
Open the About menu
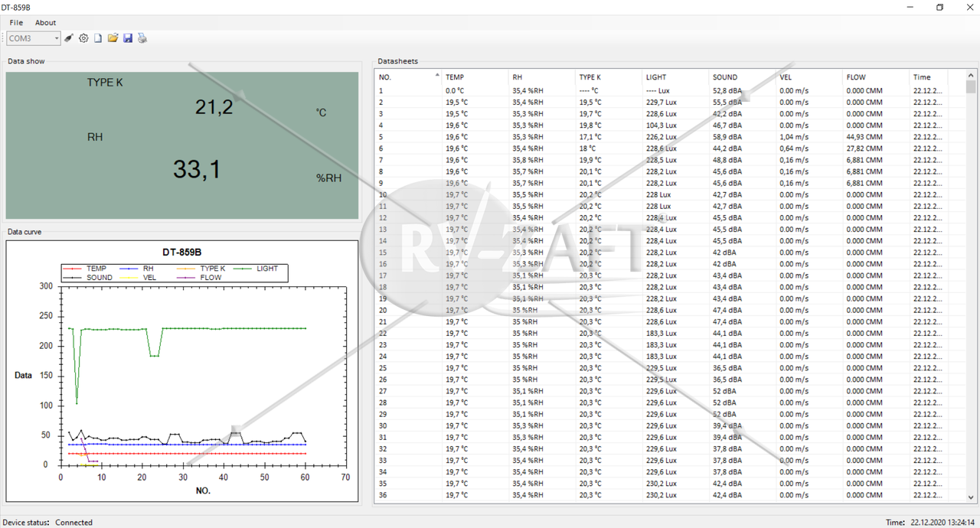46,23
